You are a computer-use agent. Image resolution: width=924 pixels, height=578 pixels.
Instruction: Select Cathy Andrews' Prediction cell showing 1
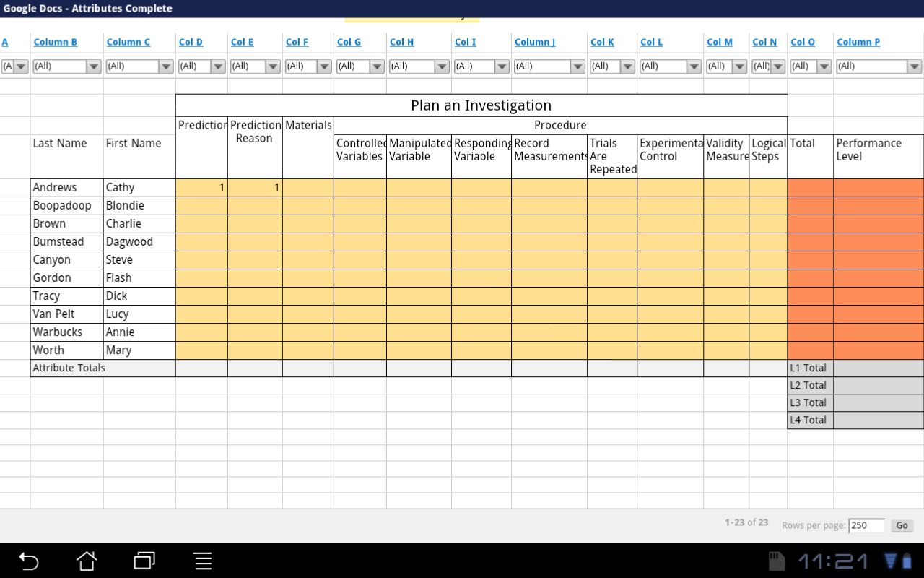click(x=202, y=187)
